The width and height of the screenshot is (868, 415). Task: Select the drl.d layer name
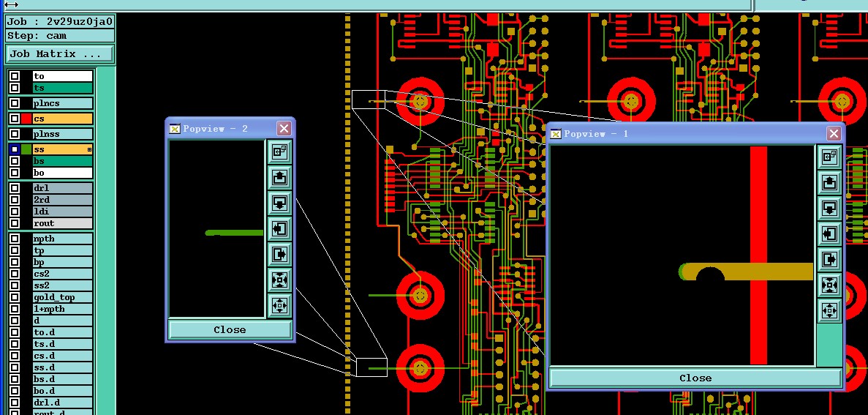click(x=62, y=403)
